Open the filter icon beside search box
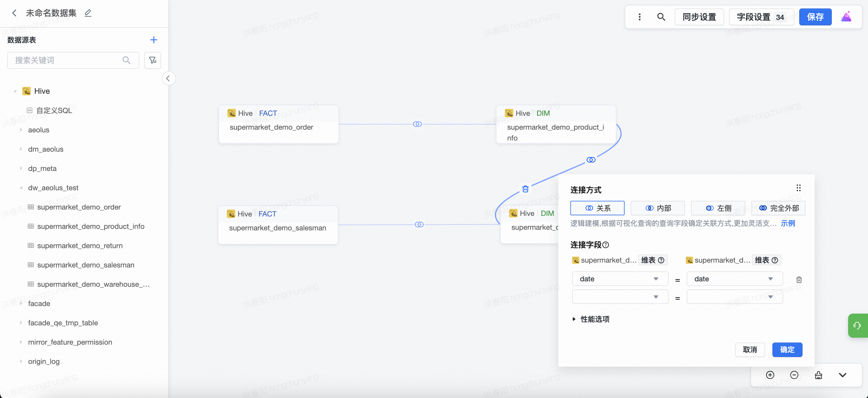 153,60
